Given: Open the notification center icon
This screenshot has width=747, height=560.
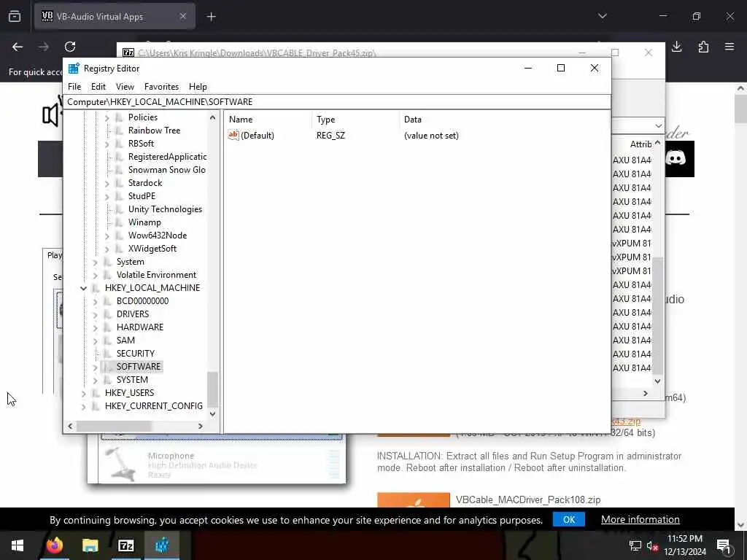Looking at the screenshot, I should (x=724, y=545).
